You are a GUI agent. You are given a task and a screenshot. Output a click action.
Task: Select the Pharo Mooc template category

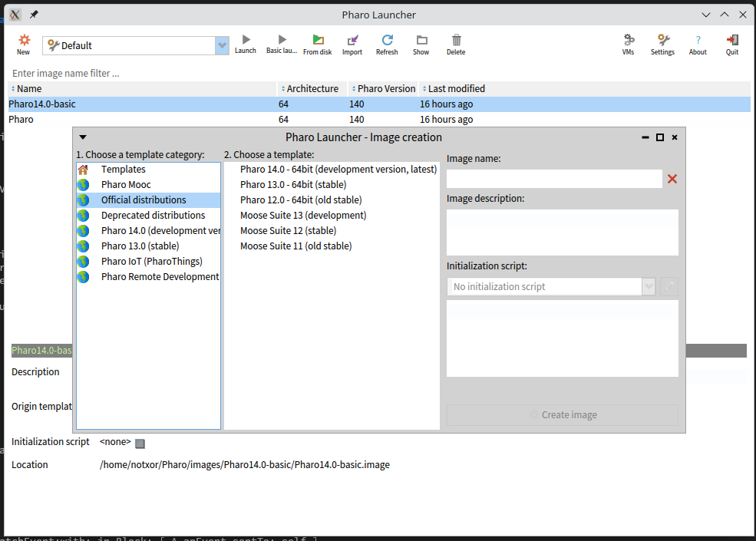[x=126, y=185]
